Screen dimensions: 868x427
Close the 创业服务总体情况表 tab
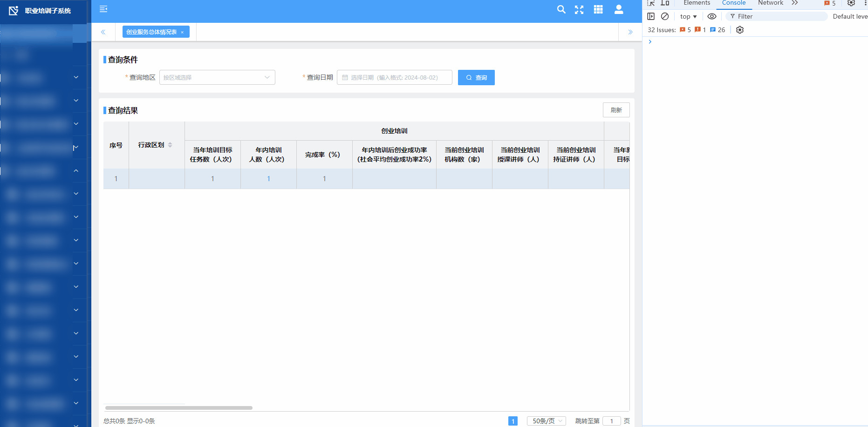(182, 32)
